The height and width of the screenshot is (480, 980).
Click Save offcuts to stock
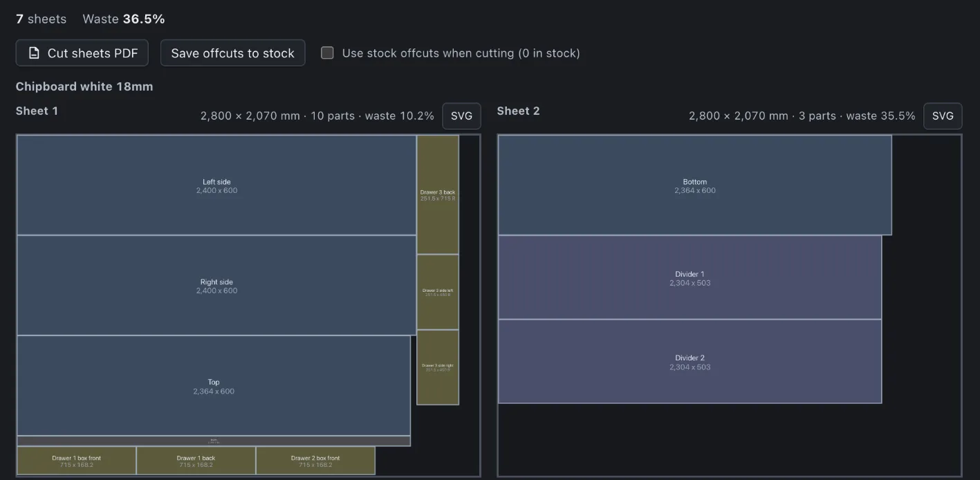point(233,53)
